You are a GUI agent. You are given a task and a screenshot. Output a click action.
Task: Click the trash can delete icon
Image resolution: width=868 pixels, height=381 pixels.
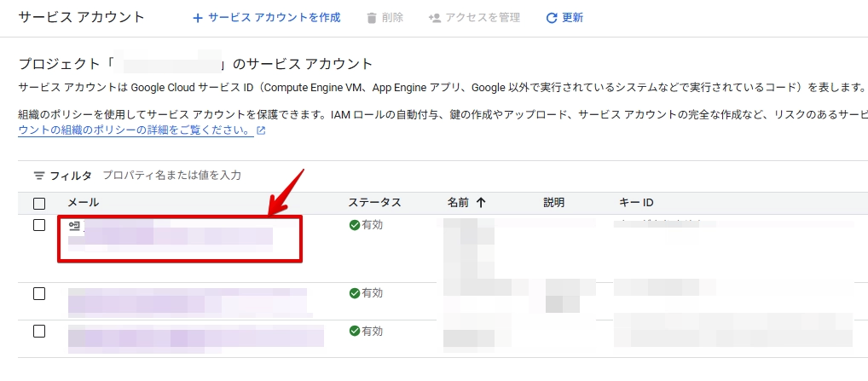372,18
